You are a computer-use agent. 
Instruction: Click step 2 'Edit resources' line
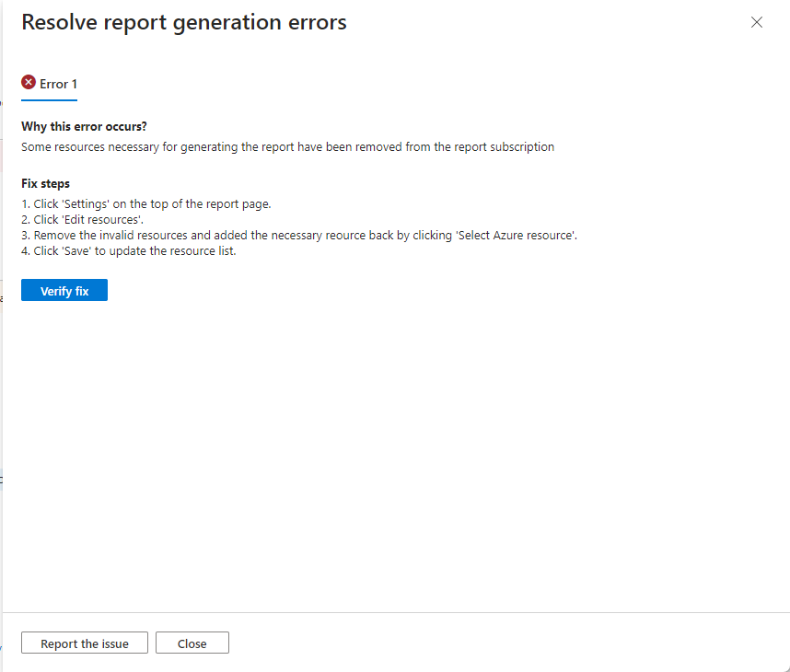pyautogui.click(x=83, y=220)
